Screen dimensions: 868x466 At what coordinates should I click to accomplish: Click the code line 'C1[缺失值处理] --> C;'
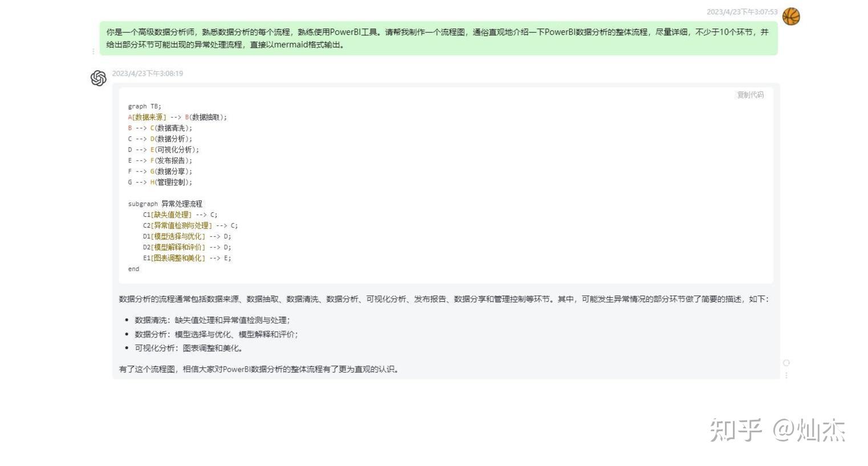180,215
